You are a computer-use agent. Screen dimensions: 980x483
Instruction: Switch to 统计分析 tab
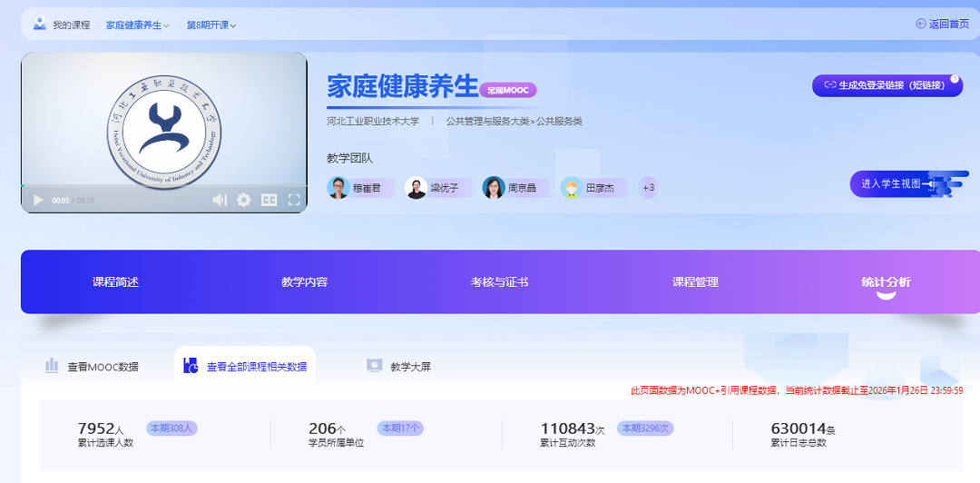886,282
